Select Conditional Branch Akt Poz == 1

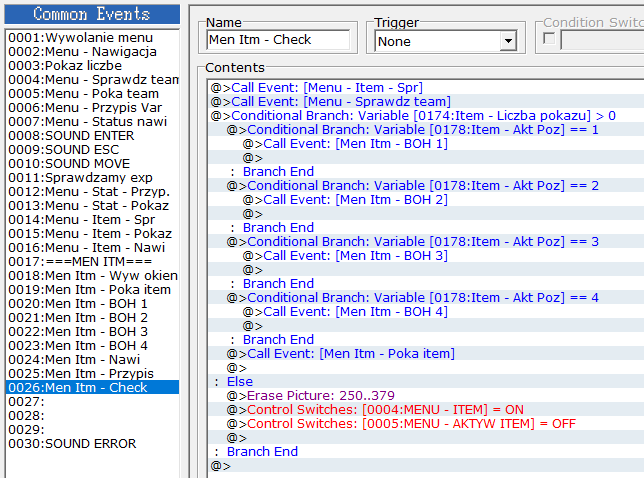[426, 129]
